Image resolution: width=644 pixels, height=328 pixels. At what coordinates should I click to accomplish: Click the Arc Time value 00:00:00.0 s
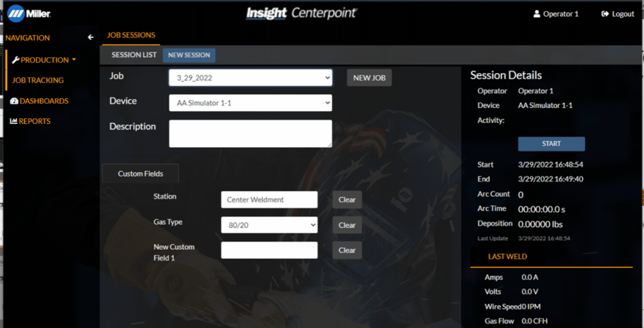click(542, 210)
